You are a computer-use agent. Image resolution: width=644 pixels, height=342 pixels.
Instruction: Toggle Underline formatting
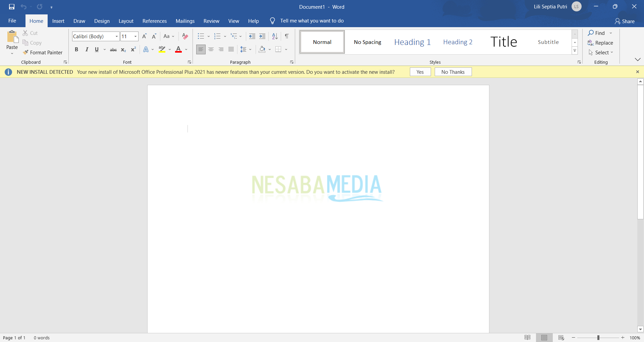(x=97, y=50)
